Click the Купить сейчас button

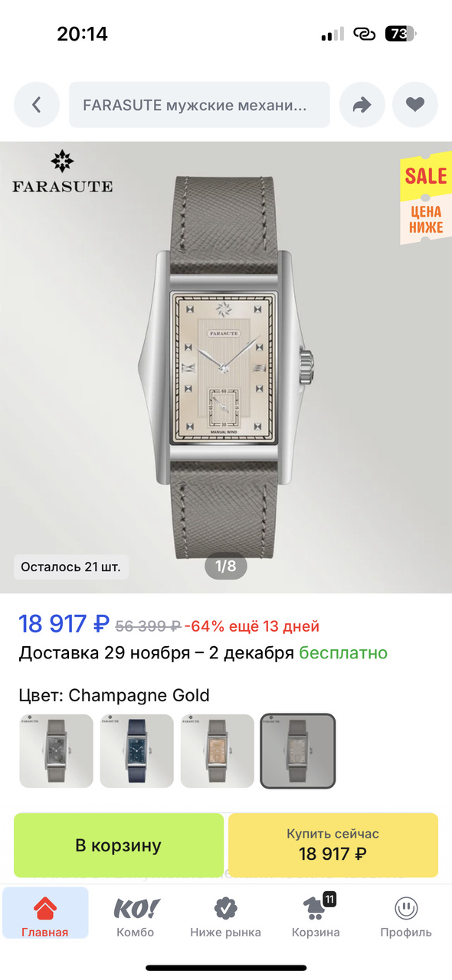[333, 845]
